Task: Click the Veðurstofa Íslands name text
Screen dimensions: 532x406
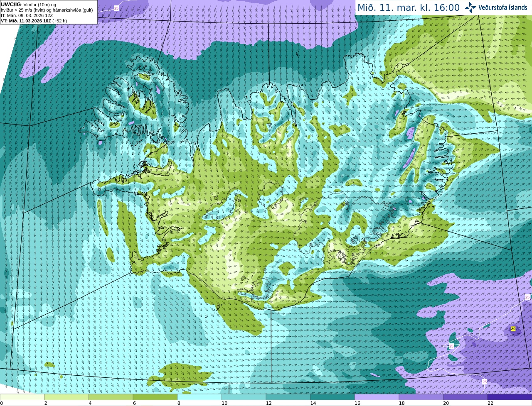Action: tap(503, 7)
